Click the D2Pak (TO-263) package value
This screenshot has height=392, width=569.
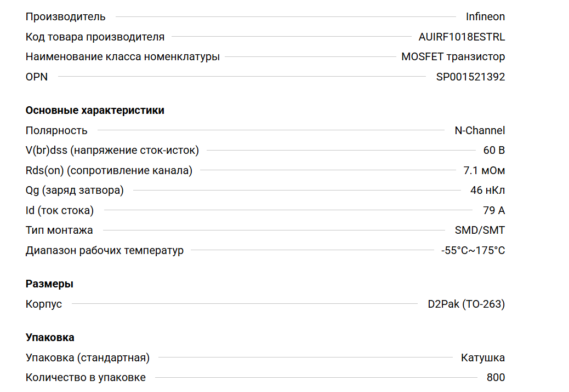click(466, 304)
